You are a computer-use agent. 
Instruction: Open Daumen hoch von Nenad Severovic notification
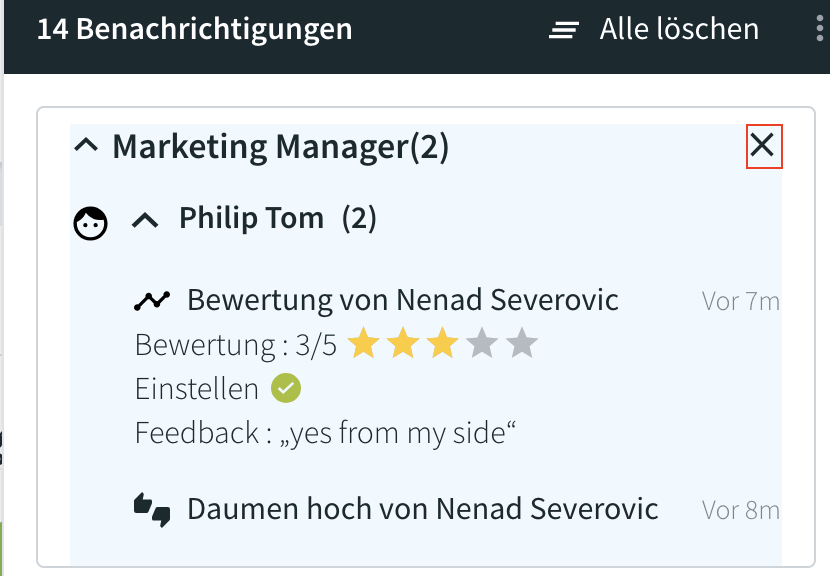click(423, 509)
